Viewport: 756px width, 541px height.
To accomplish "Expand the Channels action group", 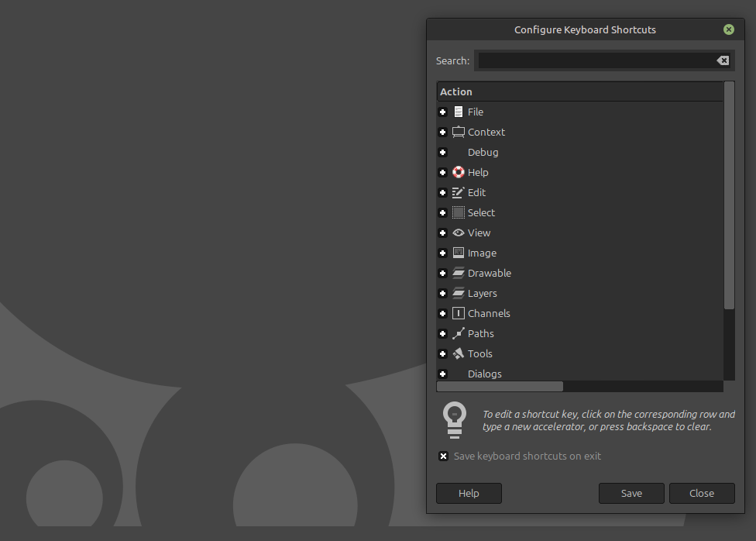I will point(442,314).
